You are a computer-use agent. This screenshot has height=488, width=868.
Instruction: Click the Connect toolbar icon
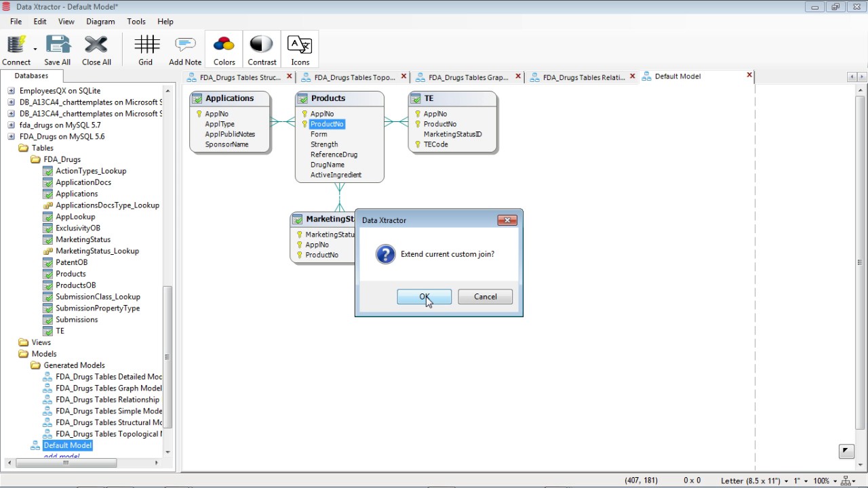click(x=16, y=45)
